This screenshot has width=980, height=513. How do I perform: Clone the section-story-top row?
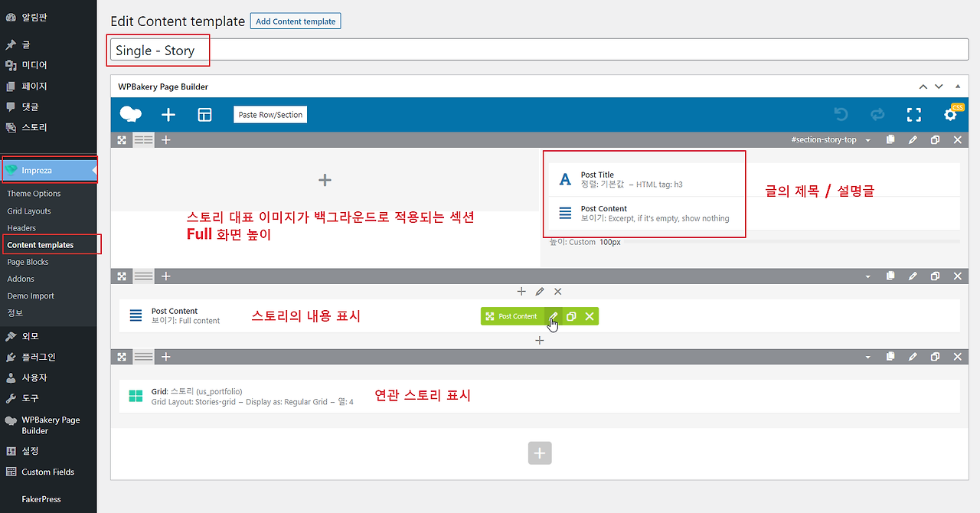pyautogui.click(x=935, y=140)
